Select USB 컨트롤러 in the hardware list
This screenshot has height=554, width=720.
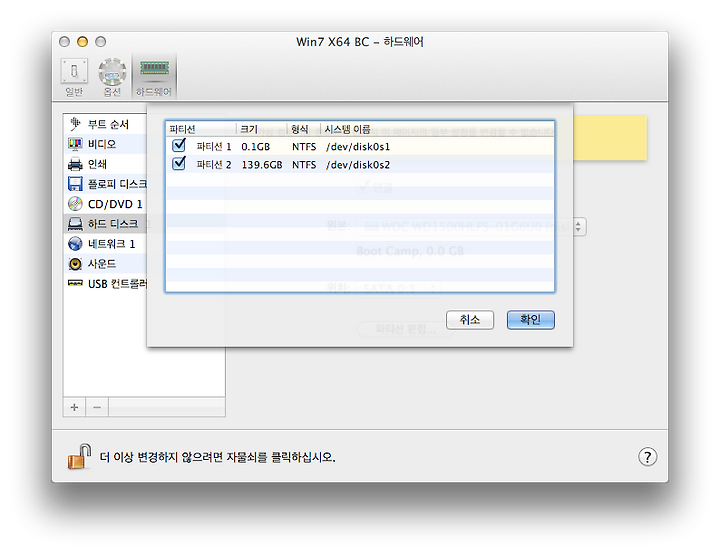[105, 283]
